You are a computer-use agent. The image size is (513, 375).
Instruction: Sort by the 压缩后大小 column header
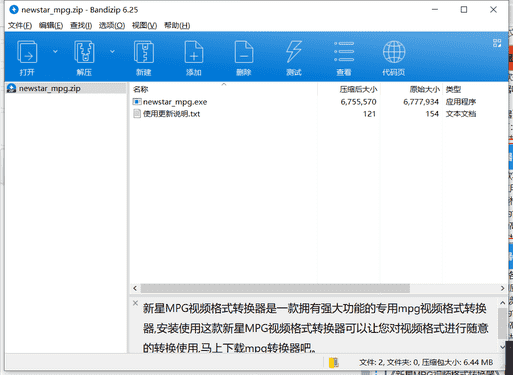(x=358, y=89)
